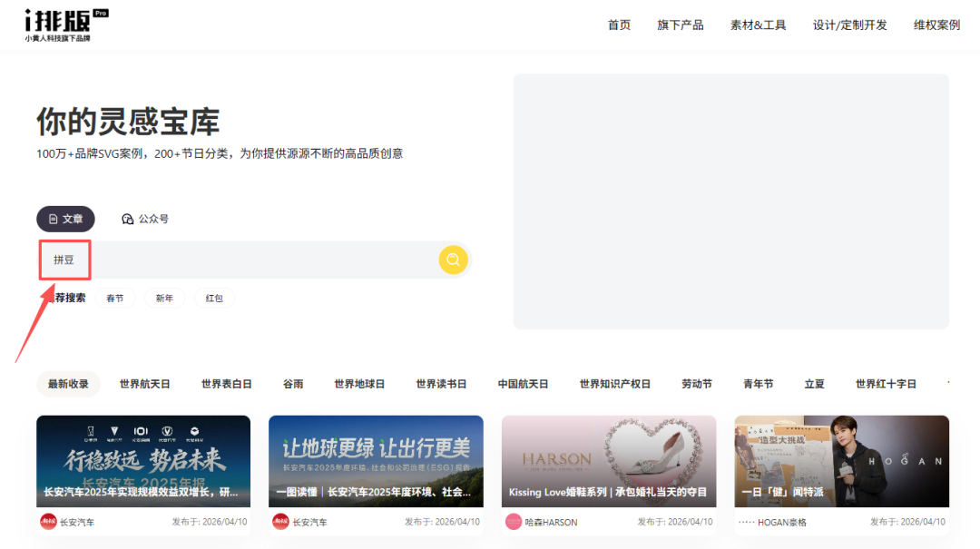The height and width of the screenshot is (549, 980).
Task: Select the 文章 search tab
Action: click(x=65, y=219)
